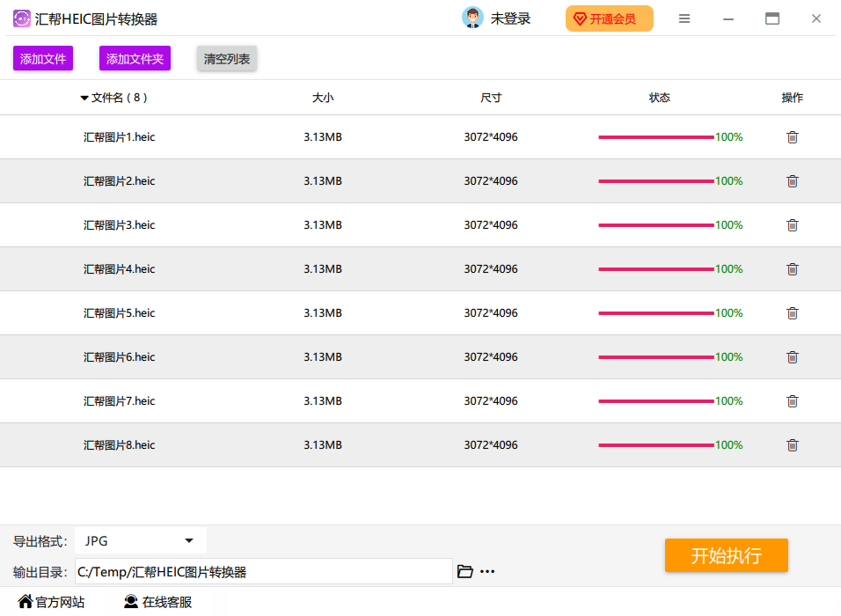Open the hamburger menu icon
The image size is (841, 616).
684,18
